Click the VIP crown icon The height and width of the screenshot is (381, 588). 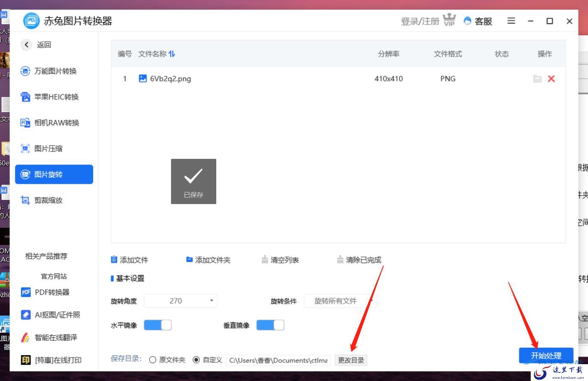(x=449, y=20)
